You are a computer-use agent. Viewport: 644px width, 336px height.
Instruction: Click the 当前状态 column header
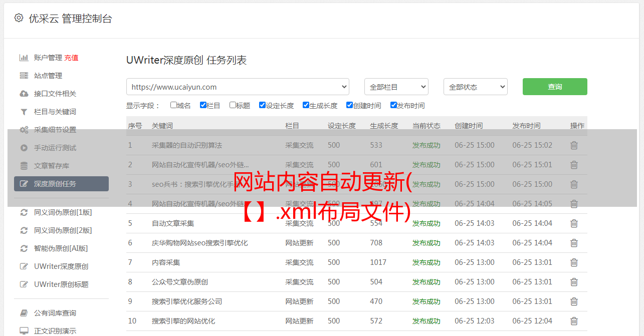click(426, 126)
